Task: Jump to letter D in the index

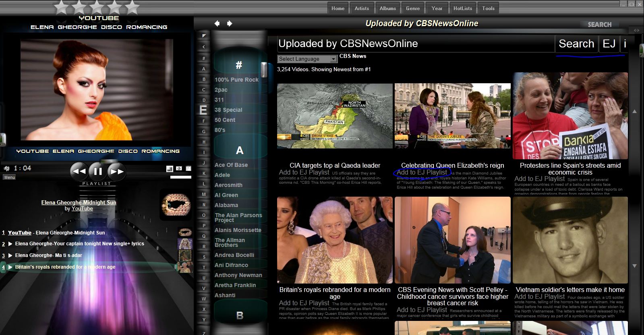Action: pyautogui.click(x=204, y=100)
